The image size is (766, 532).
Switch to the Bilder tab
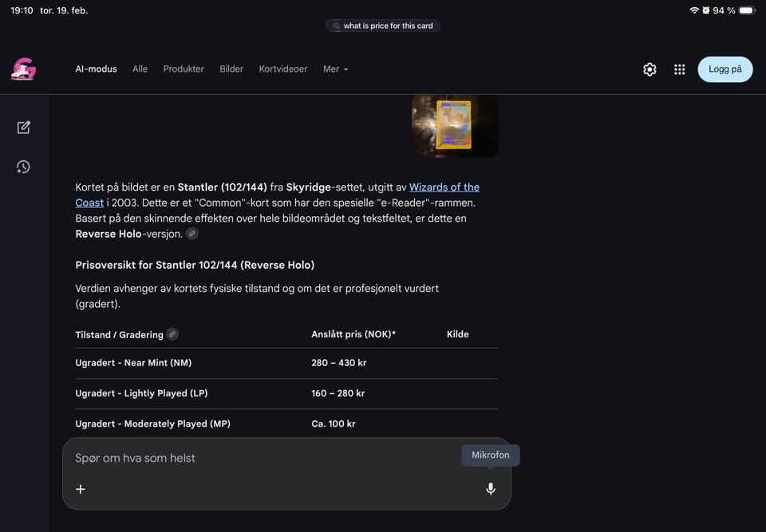[x=231, y=69]
